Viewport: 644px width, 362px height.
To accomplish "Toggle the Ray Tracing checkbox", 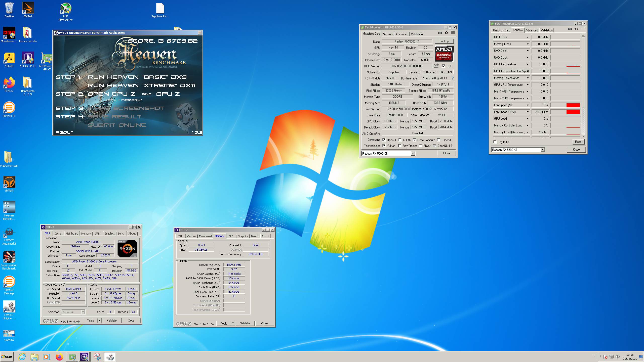I will [x=400, y=146].
